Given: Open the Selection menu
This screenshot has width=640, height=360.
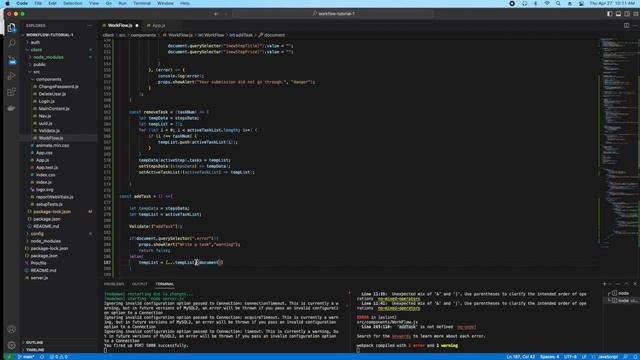Looking at the screenshot, I should pyautogui.click(x=73, y=3).
